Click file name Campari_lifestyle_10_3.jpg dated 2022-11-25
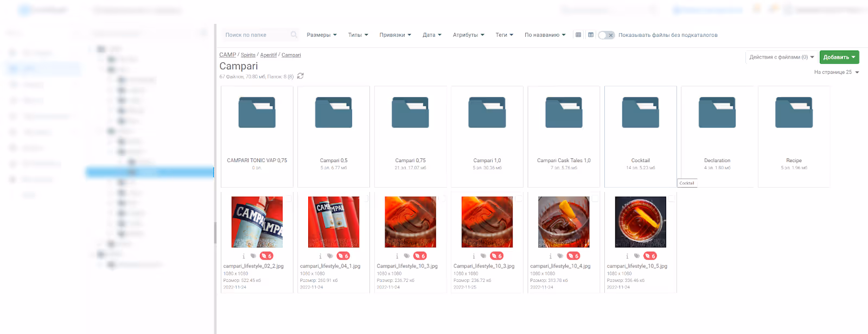The height and width of the screenshot is (334, 868). point(484,266)
